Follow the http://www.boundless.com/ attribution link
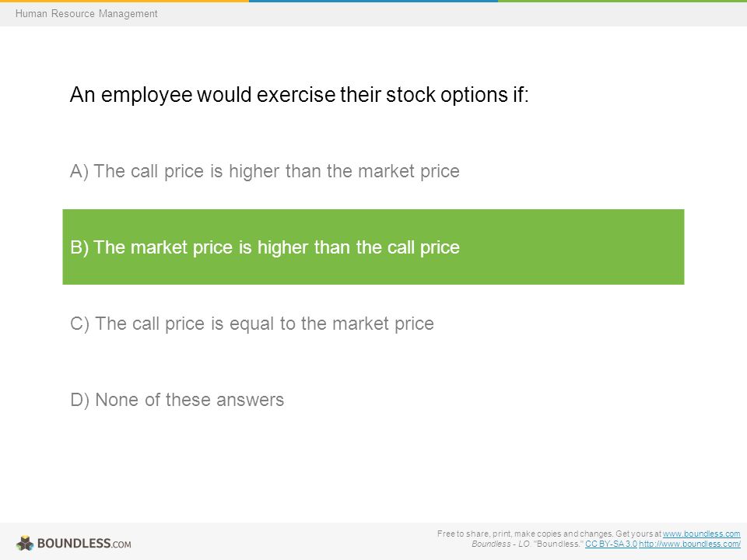This screenshot has height=560, width=747. pyautogui.click(x=689, y=544)
